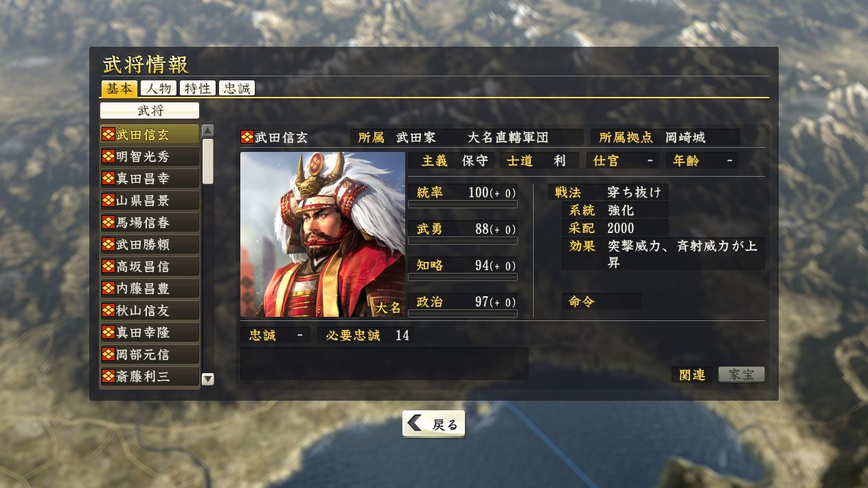Click Takeda Shingen's portrait image

tap(323, 234)
